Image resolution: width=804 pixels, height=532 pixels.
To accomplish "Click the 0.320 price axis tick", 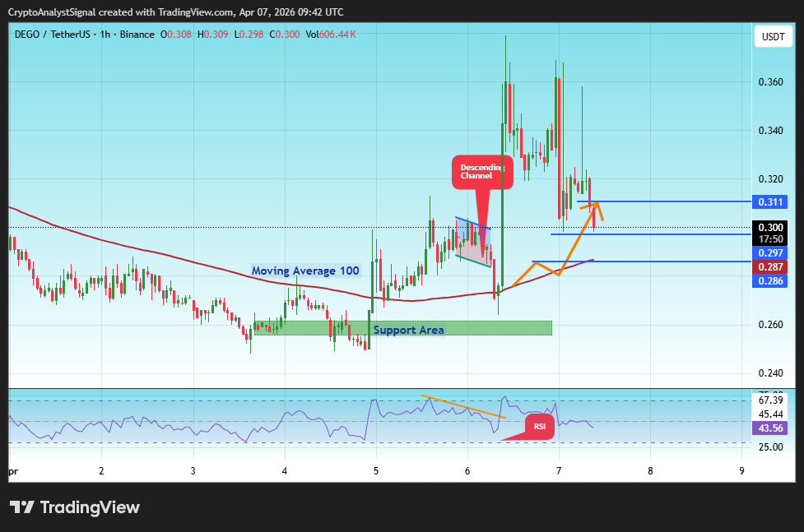I will (770, 179).
